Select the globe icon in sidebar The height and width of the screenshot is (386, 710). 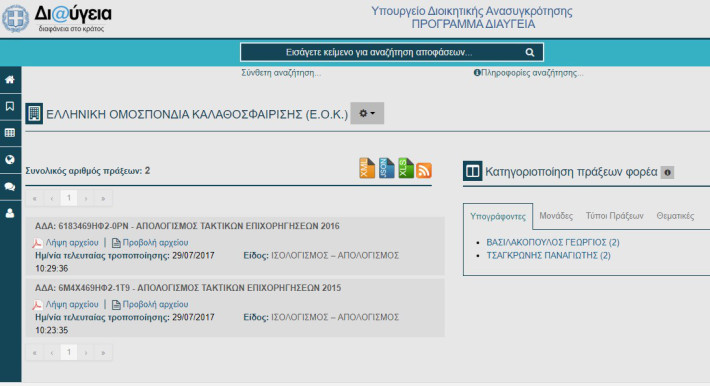click(x=10, y=159)
